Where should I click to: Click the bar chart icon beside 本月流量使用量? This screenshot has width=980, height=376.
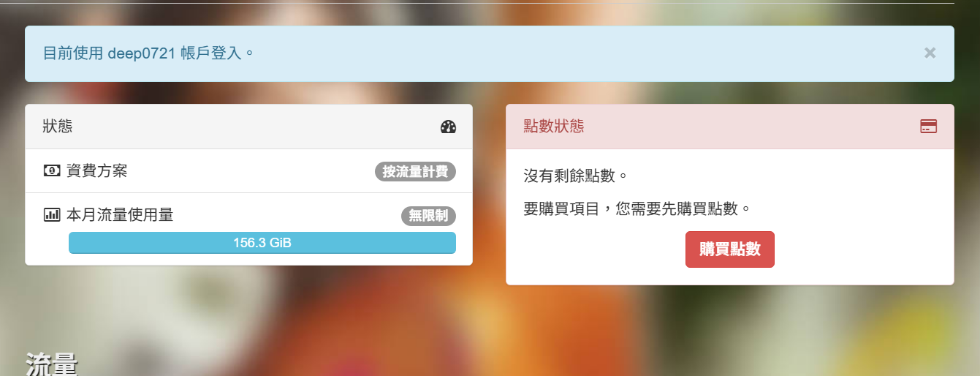51,214
